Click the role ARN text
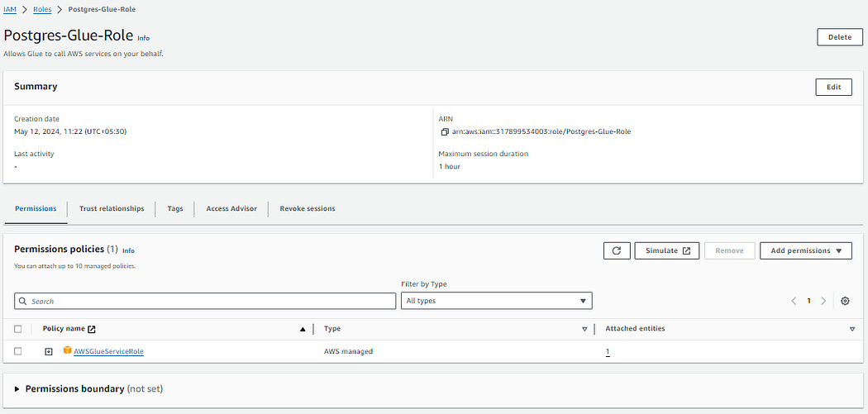The image size is (868, 414). (541, 131)
